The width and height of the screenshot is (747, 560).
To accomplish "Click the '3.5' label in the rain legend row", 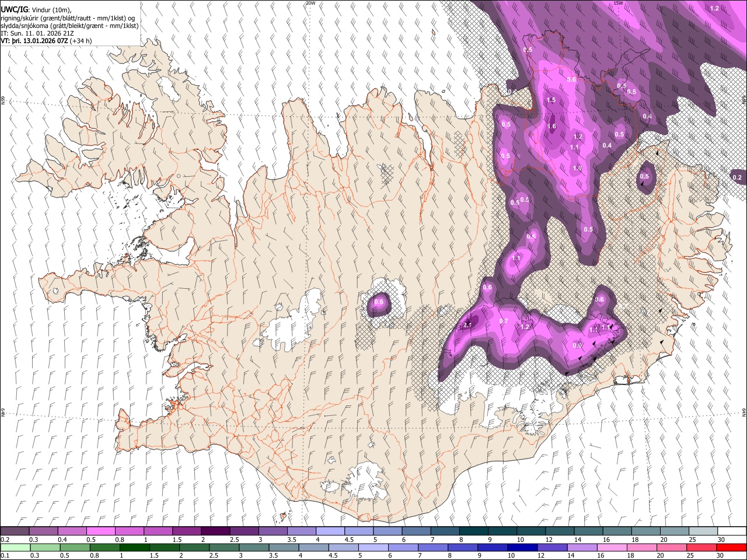I will [273, 555].
